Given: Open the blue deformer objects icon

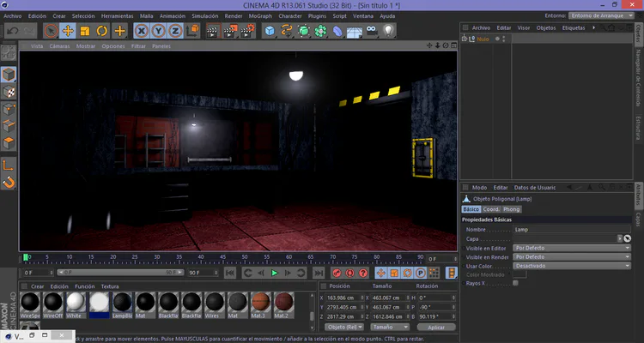Looking at the screenshot, I should pos(337,31).
